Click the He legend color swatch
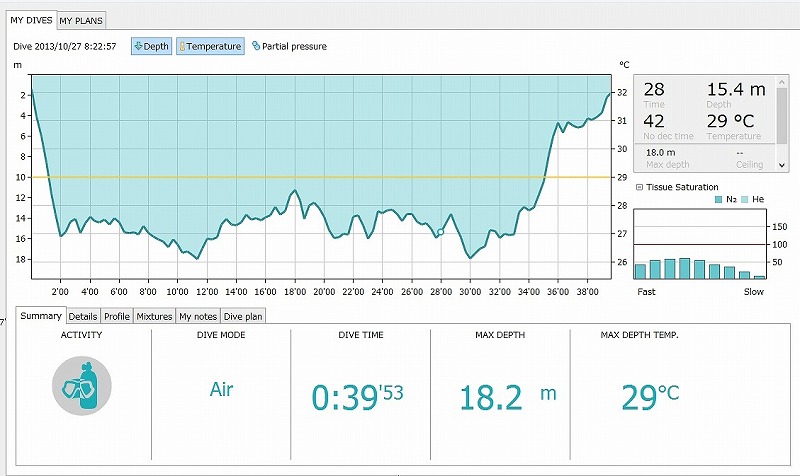The image size is (800, 476). coord(745,201)
